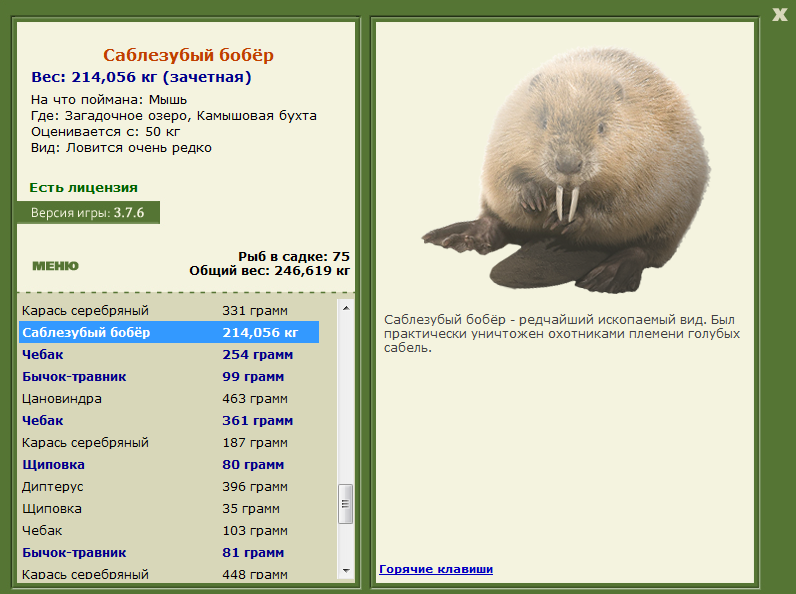
Task: Click the scroll down arrow in fish list
Action: click(x=346, y=571)
